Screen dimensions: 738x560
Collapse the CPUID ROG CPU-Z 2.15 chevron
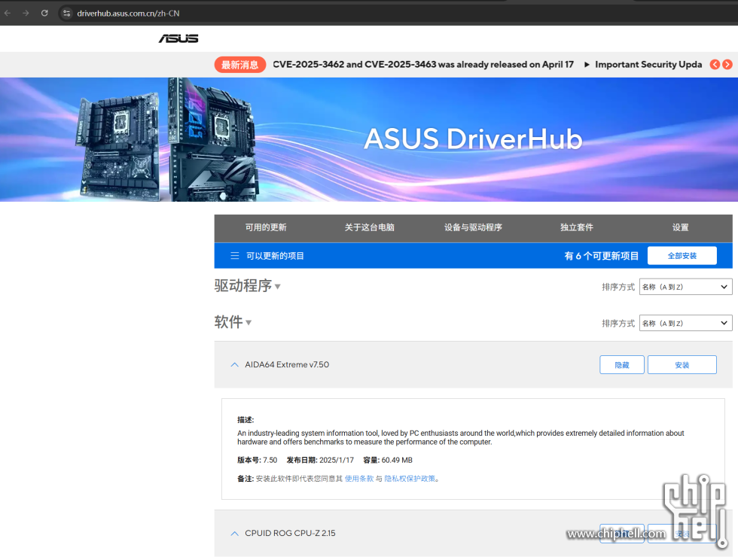(234, 533)
